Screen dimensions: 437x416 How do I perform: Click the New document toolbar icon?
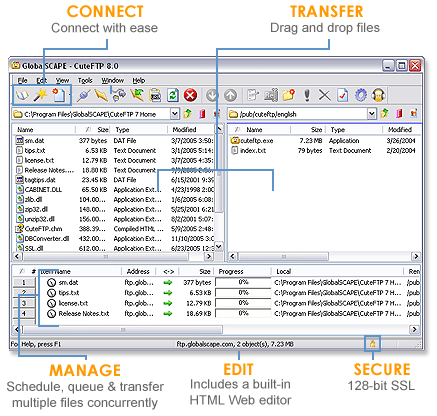tap(59, 95)
